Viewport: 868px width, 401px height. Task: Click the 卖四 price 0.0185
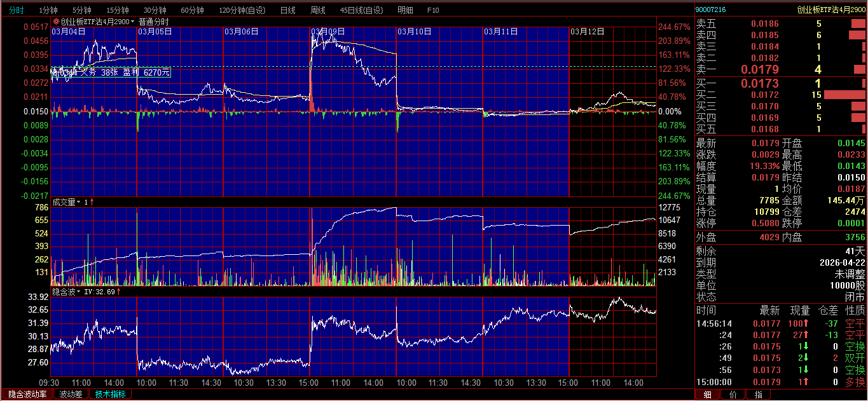coord(765,35)
